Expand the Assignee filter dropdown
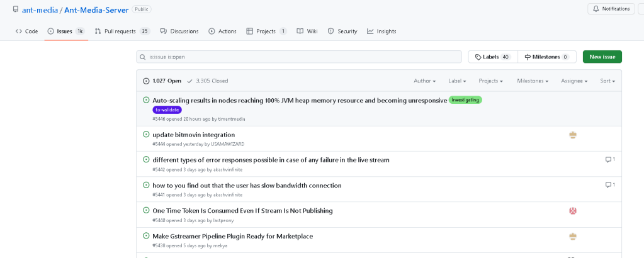 pos(574,81)
